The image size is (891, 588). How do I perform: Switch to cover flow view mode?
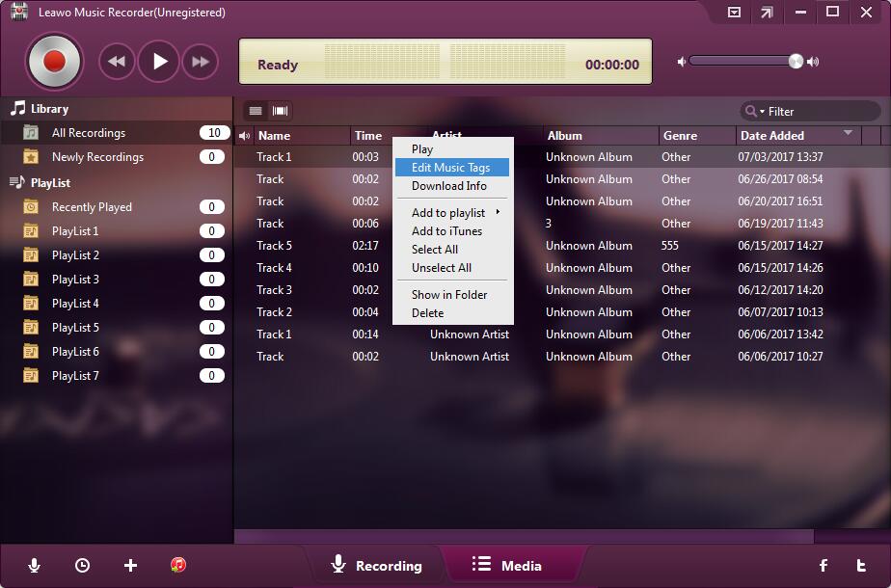tap(281, 111)
